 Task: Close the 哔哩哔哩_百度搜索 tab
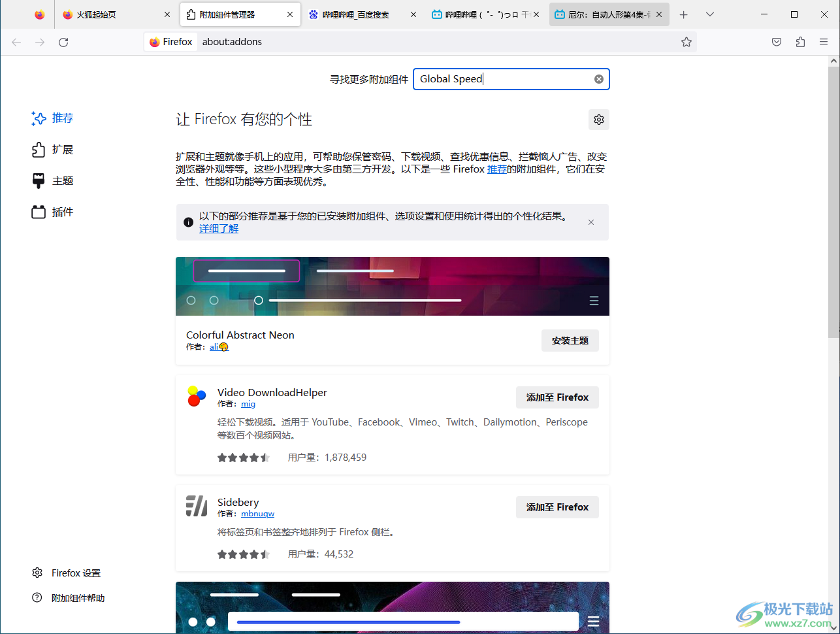pos(413,14)
